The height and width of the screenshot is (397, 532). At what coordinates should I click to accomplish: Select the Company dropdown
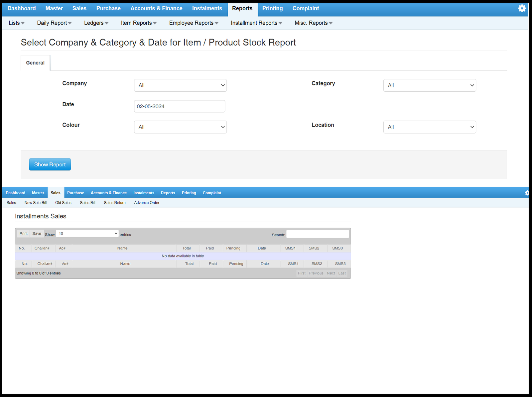pyautogui.click(x=180, y=85)
